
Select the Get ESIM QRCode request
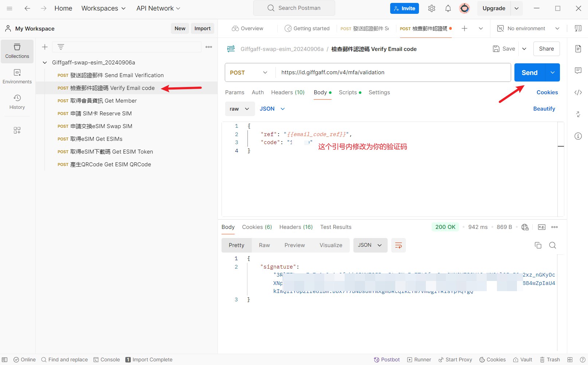point(110,164)
